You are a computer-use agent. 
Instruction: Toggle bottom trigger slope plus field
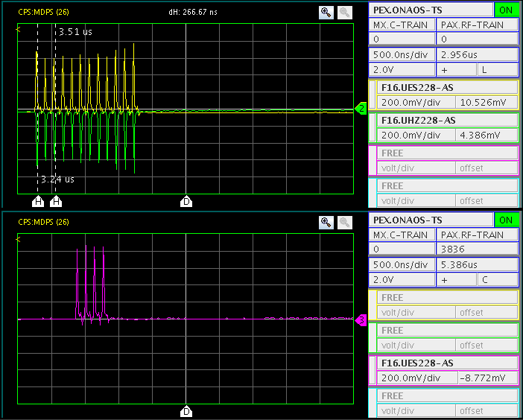(457, 280)
